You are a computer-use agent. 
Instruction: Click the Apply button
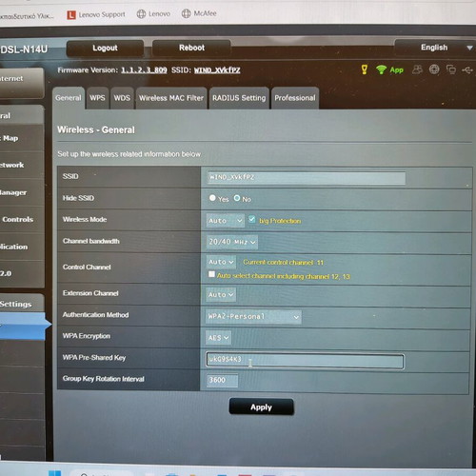[261, 407]
